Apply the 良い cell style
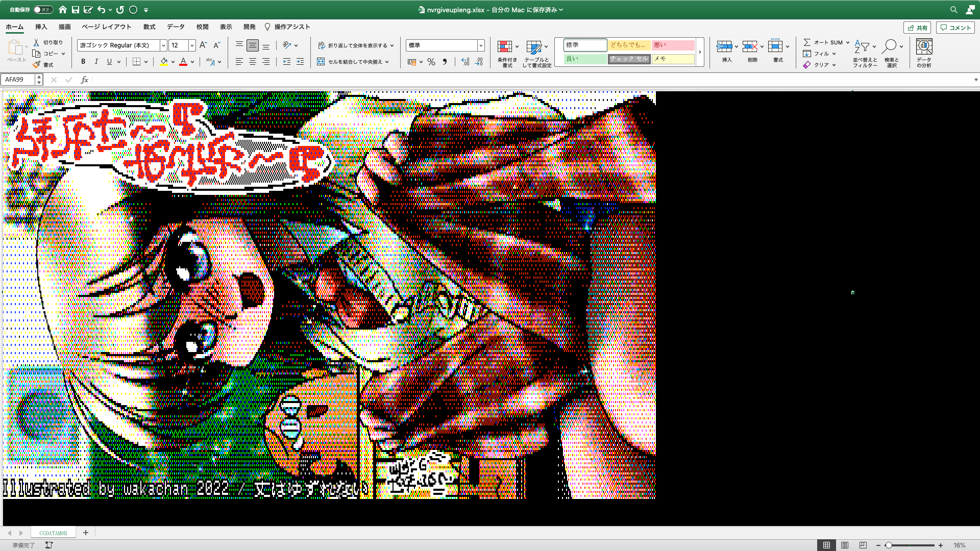This screenshot has height=551, width=980. [585, 59]
